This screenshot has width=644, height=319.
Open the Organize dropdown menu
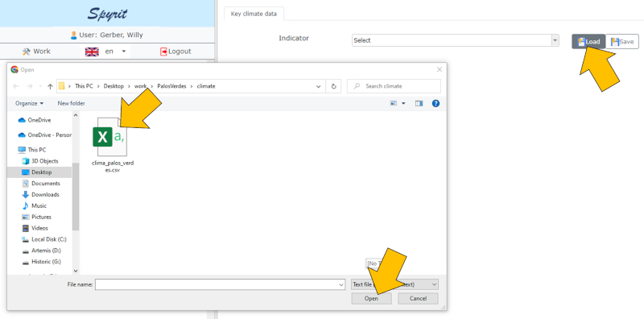pos(29,104)
